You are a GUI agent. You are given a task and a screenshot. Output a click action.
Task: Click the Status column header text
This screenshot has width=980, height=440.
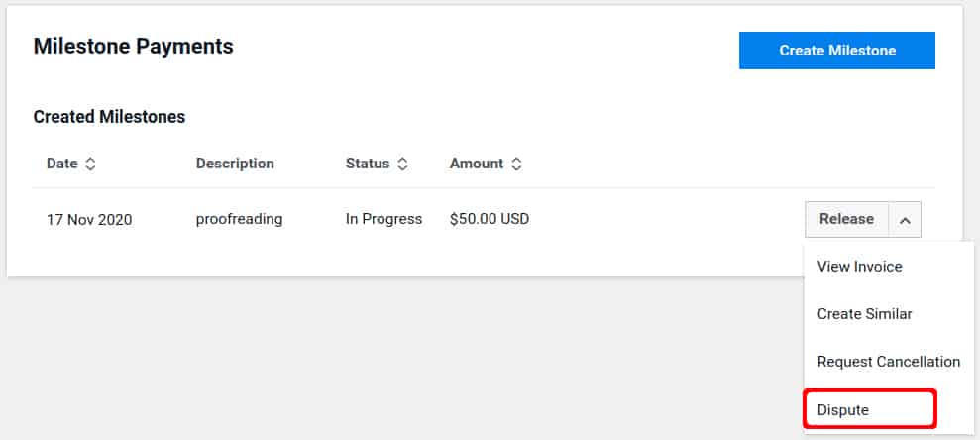click(x=368, y=164)
